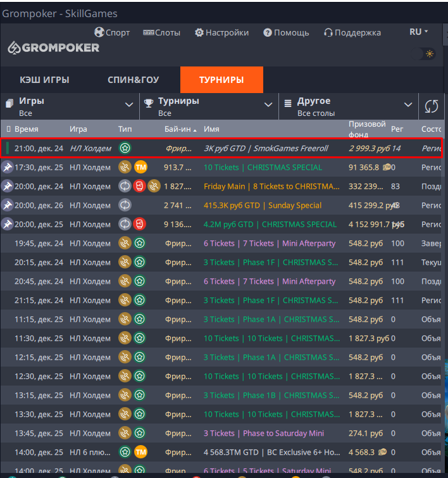Open 10 Tickets CHRISTMAS SPECIAL at 17:30
Image resolution: width=448 pixels, height=478 pixels.
(263, 167)
